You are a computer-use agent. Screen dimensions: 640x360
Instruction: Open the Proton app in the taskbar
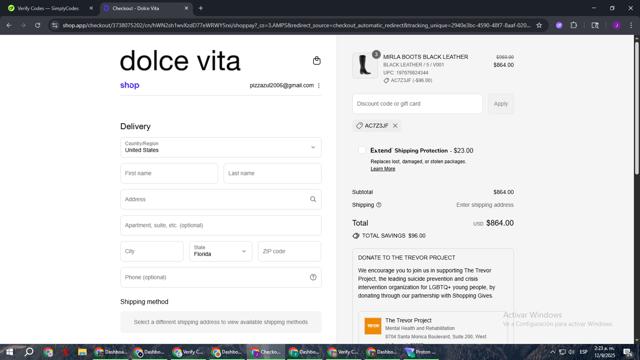420,352
